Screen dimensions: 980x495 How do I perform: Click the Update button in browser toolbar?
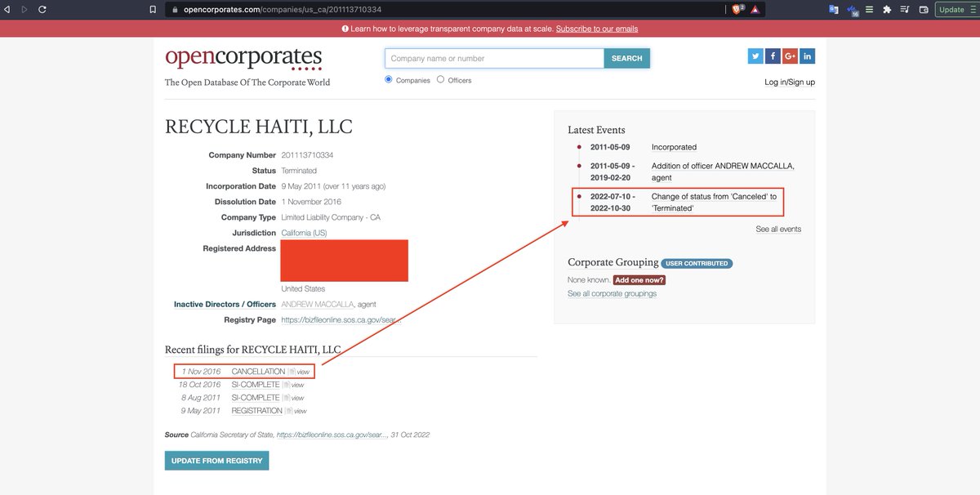(x=955, y=9)
